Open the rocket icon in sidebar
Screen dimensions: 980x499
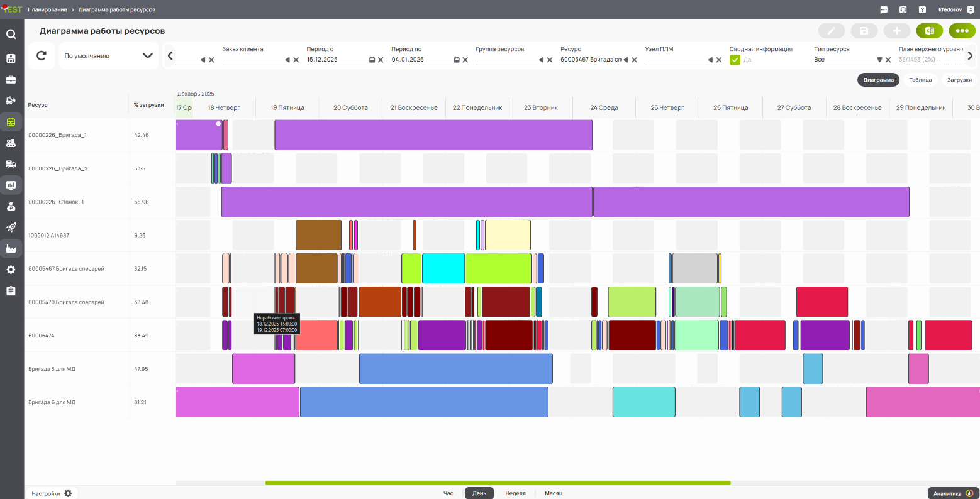[11, 228]
